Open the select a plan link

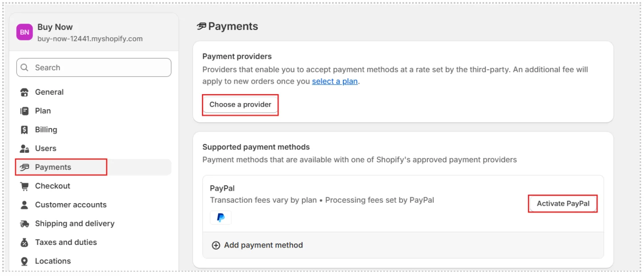334,81
